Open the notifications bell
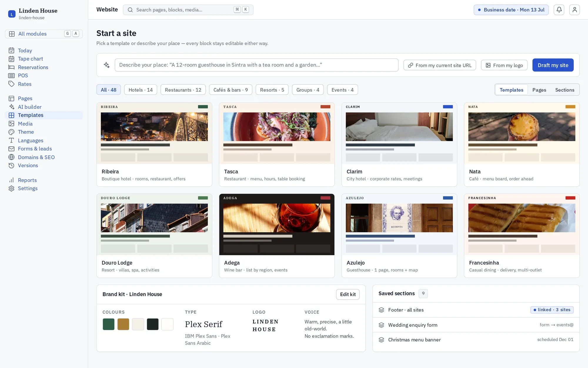The image size is (588, 368). 559,10
